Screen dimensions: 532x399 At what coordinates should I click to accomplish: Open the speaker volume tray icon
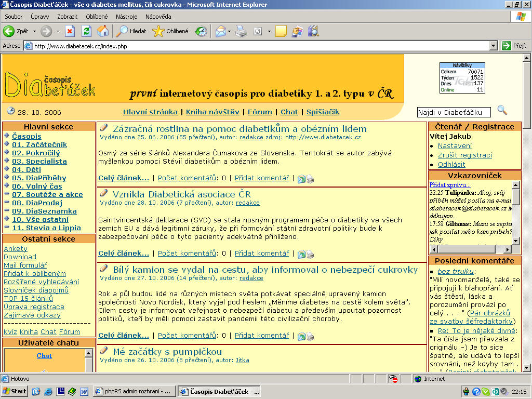(x=504, y=392)
